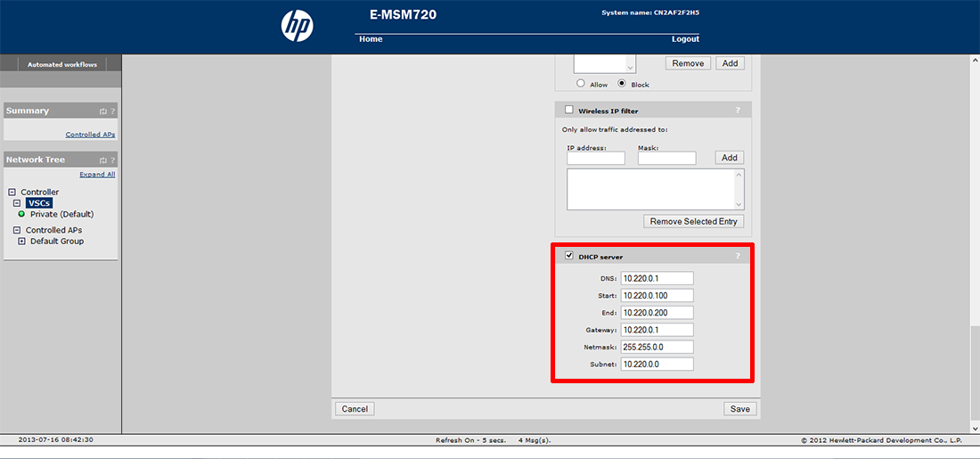Click the Add button next to Remove
The height and width of the screenshot is (459, 980).
[730, 63]
